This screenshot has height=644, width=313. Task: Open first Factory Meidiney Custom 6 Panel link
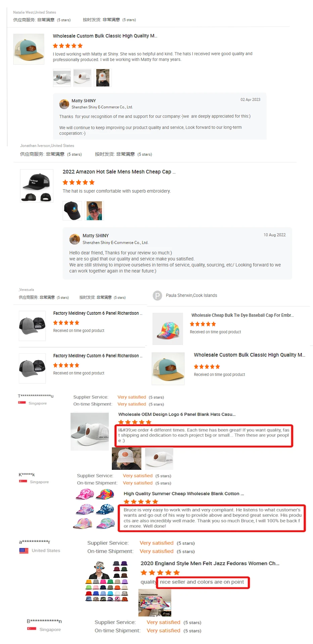point(98,313)
